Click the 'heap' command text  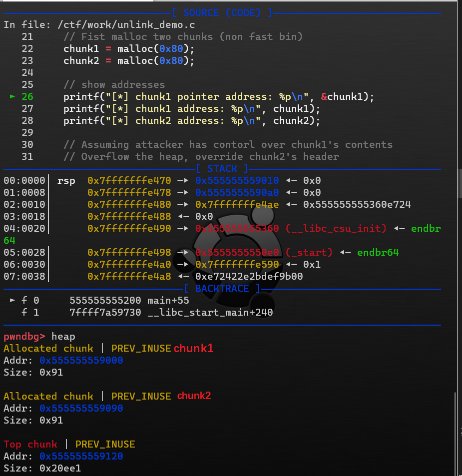[63, 336]
